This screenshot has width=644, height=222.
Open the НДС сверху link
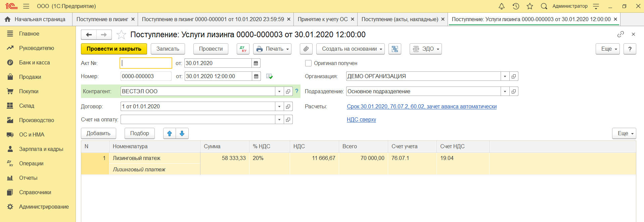point(361,119)
